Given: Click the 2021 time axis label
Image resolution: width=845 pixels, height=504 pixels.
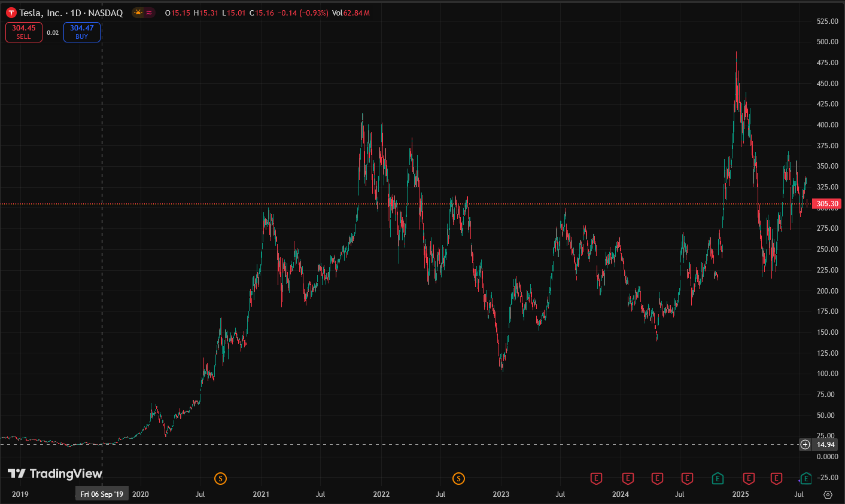Looking at the screenshot, I should click(261, 494).
